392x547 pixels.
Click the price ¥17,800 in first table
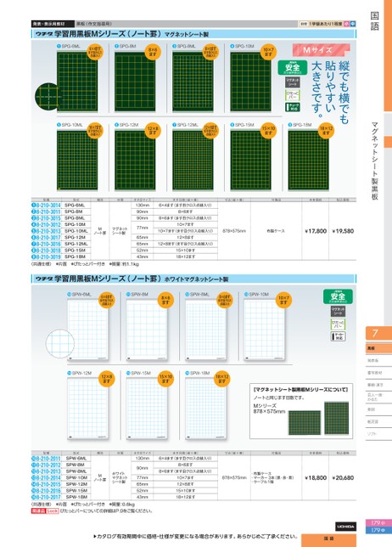pyautogui.click(x=316, y=231)
